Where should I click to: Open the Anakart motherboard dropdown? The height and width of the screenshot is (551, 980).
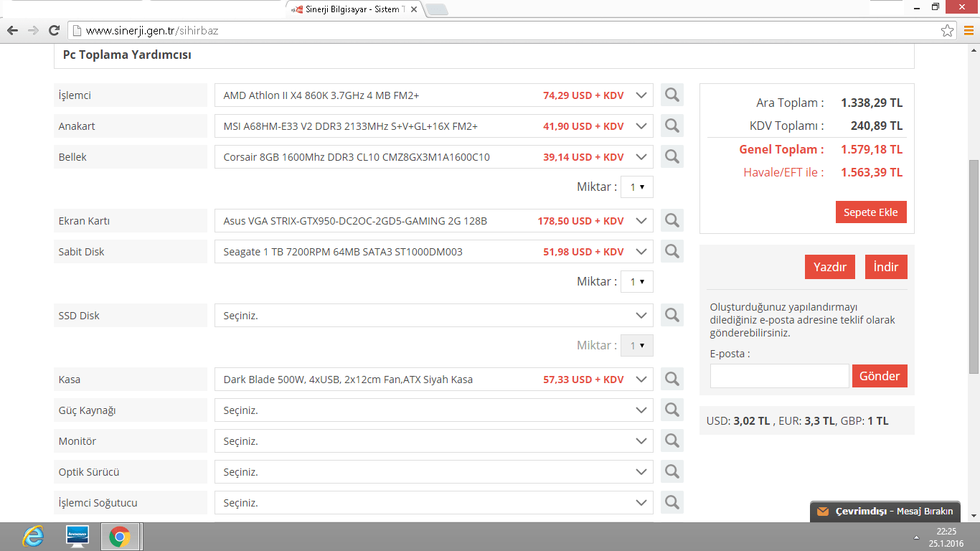pos(434,126)
